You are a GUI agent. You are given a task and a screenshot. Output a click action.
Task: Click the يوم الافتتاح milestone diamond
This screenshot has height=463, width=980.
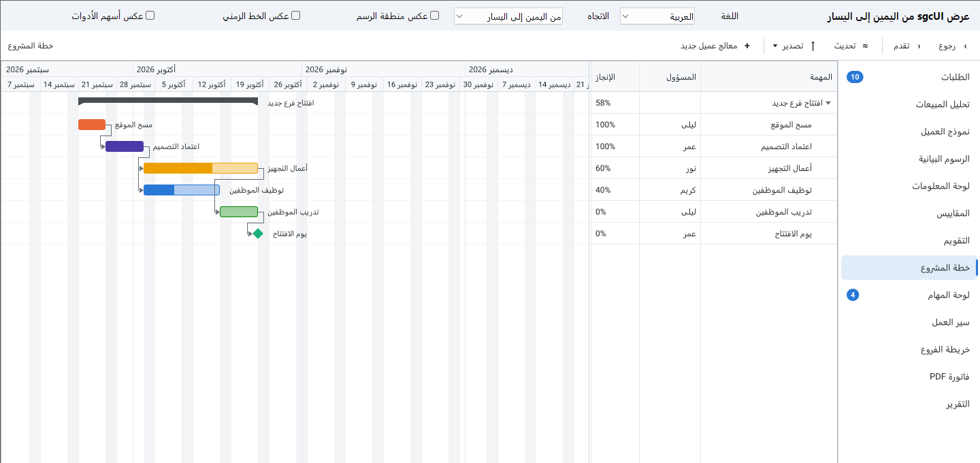(257, 234)
